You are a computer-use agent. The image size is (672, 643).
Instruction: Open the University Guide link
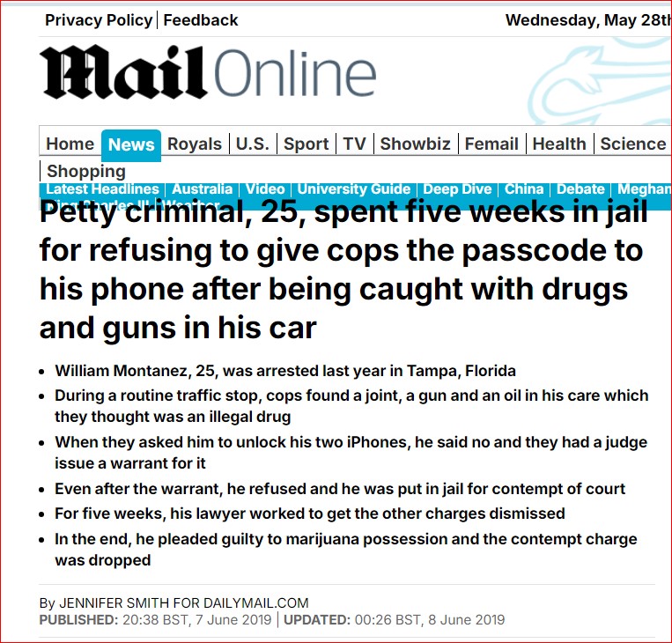(354, 189)
